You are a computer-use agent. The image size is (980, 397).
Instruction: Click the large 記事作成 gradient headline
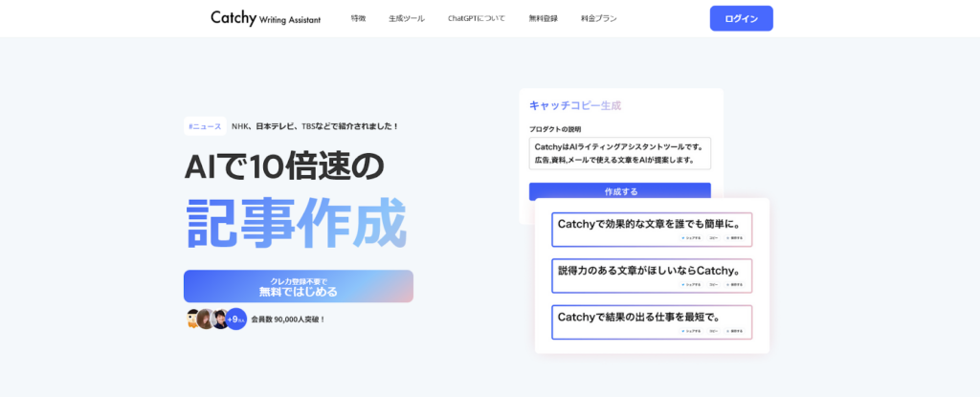click(x=297, y=224)
